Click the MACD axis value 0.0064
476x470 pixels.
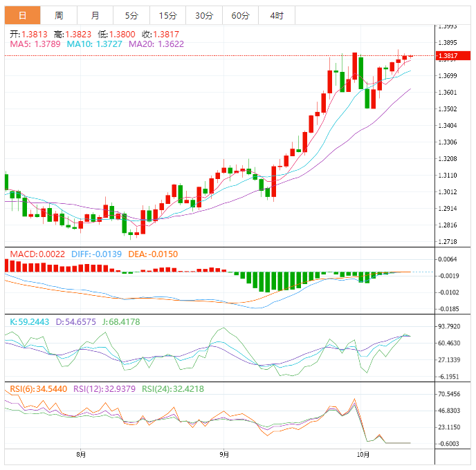click(448, 259)
